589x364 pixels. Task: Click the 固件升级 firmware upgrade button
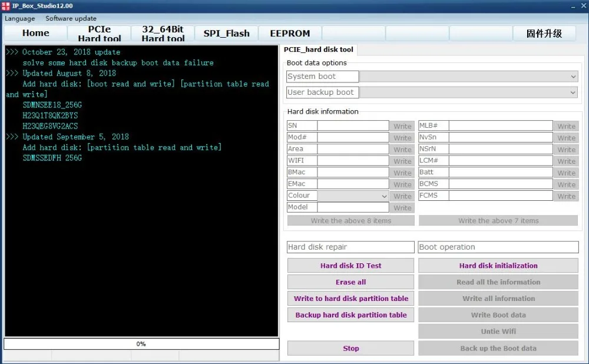click(x=544, y=33)
